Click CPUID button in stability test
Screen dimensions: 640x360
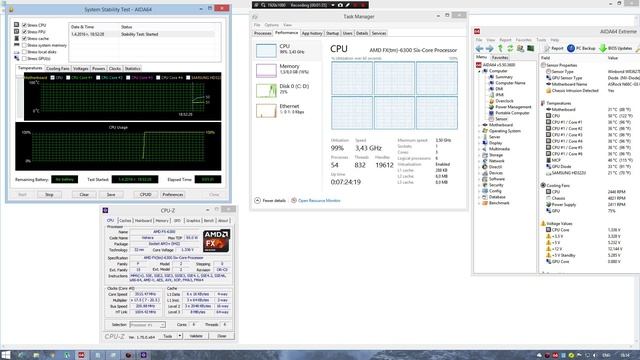pyautogui.click(x=145, y=195)
